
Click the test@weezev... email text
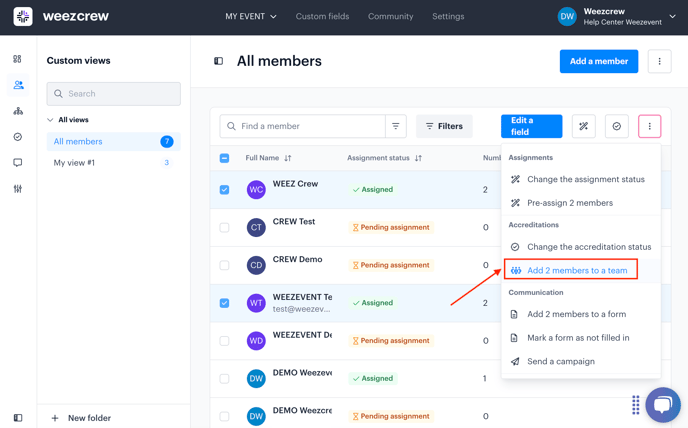301,309
